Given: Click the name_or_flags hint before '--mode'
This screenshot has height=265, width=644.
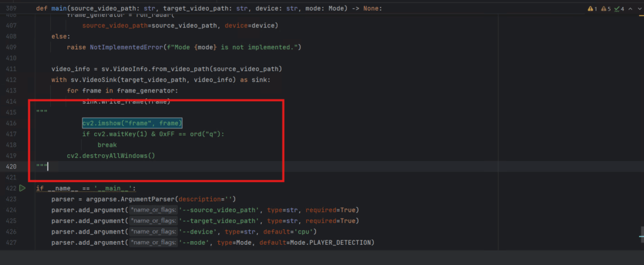Looking at the screenshot, I should point(154,242).
